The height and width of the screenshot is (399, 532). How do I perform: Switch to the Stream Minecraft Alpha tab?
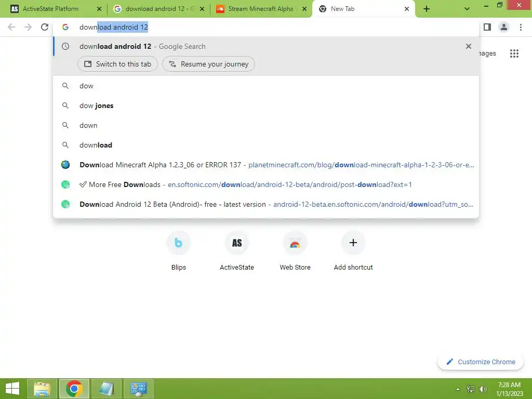[x=261, y=9]
